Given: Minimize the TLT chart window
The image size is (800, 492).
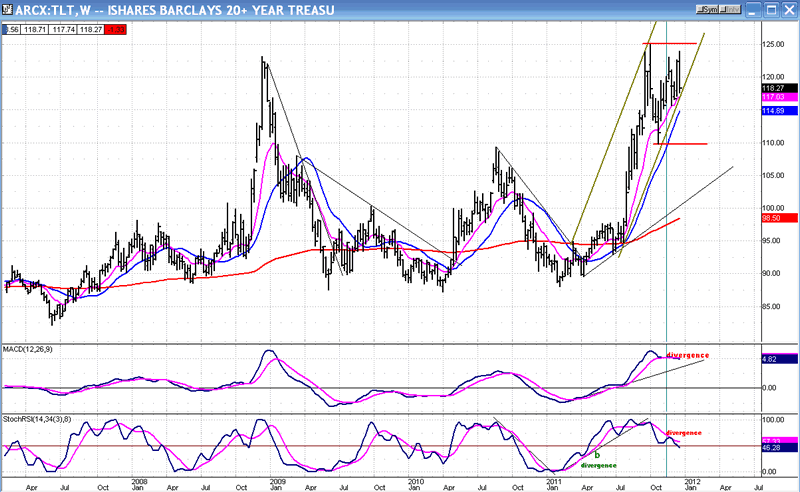Looking at the screenshot, I should 755,9.
